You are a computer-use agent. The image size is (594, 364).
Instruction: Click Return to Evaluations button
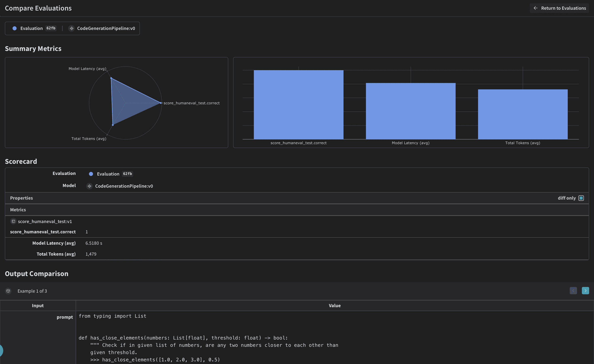pos(559,8)
